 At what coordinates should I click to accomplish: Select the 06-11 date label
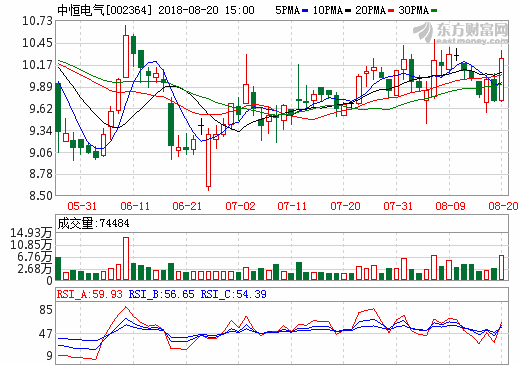pos(135,206)
